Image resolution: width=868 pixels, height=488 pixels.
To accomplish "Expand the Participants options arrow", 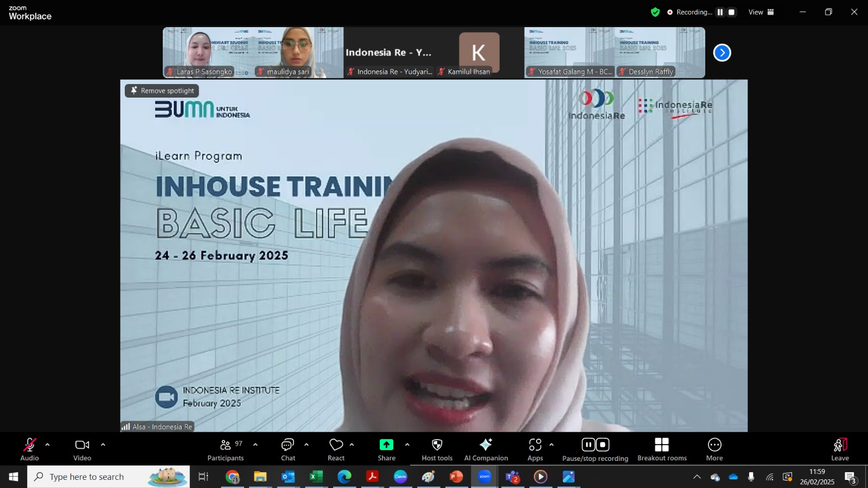I will [256, 445].
